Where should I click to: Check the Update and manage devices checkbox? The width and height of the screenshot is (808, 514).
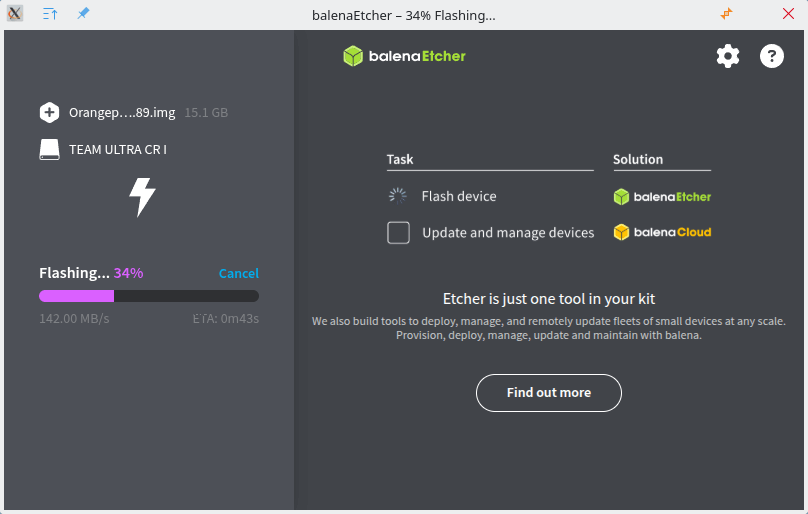tap(399, 233)
